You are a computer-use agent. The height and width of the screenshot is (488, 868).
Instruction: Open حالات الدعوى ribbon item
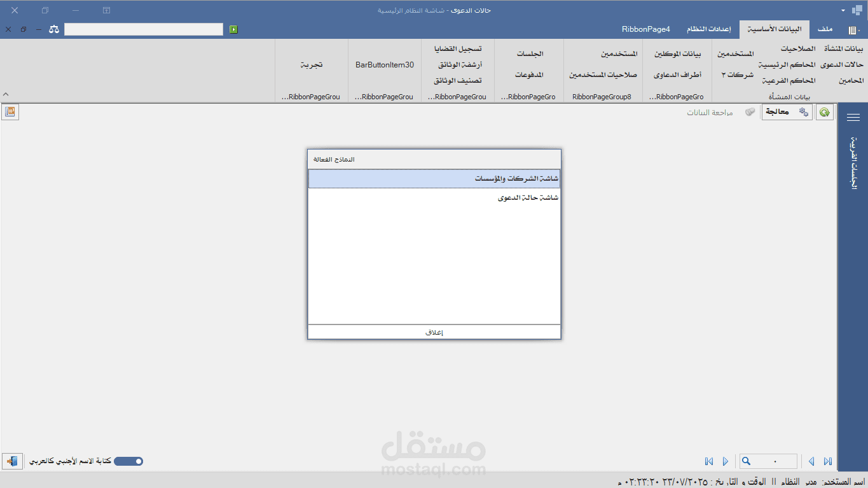coord(842,65)
